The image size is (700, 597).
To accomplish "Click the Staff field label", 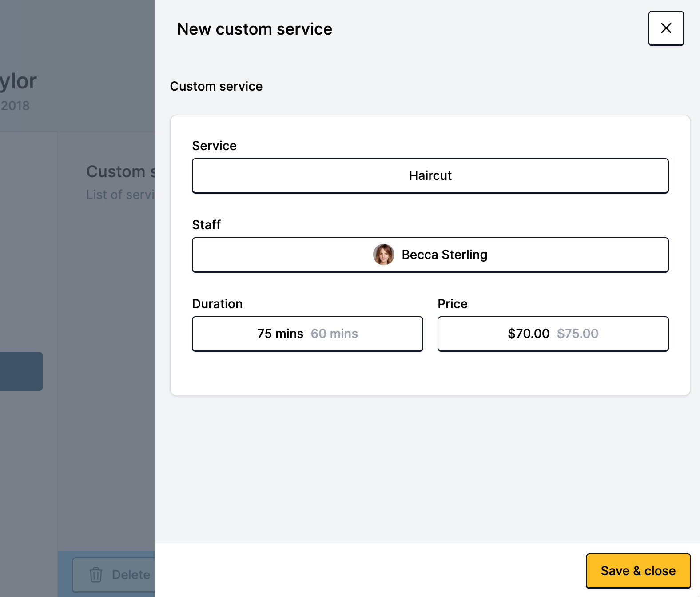I will click(x=206, y=225).
